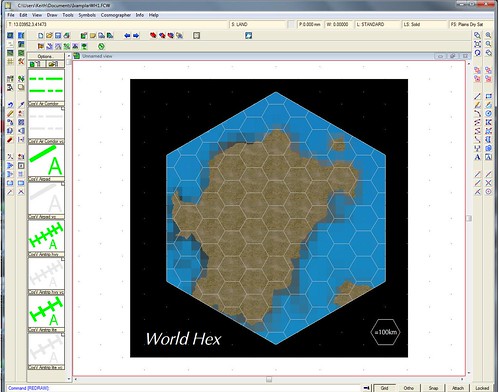The width and height of the screenshot is (499, 392).
Task: Click the green circular redraw icon
Action: point(101,46)
